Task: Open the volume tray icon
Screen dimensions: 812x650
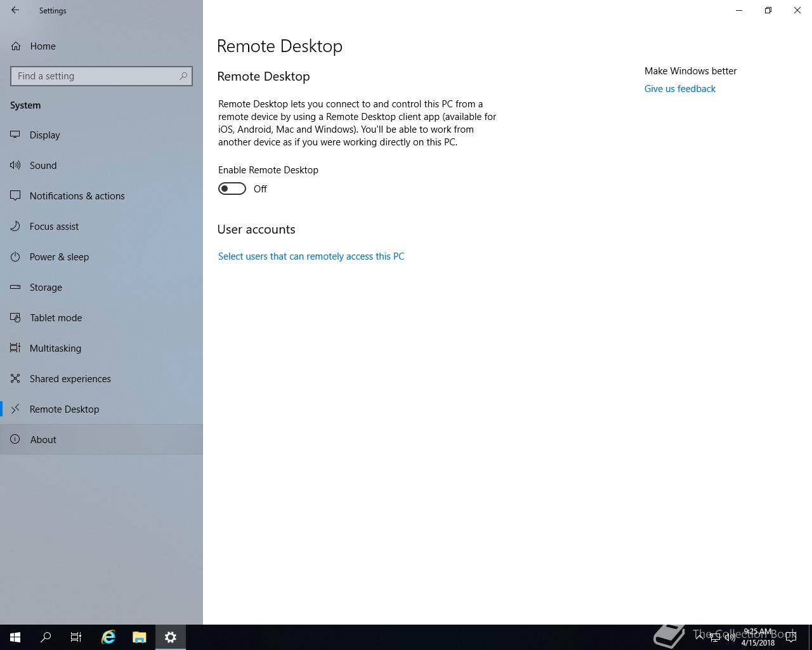Action: tap(730, 637)
